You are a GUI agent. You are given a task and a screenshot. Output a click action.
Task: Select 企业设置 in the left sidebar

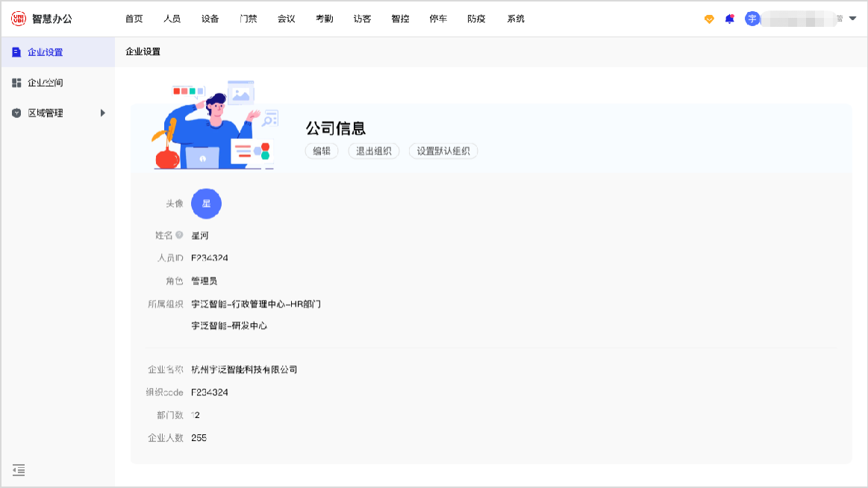point(45,52)
